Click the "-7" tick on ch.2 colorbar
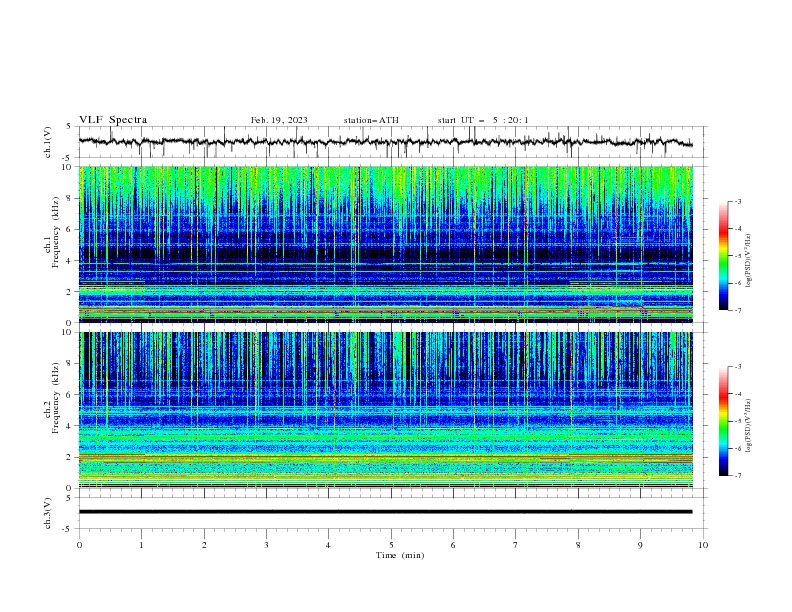The width and height of the screenshot is (792, 612). 738,475
